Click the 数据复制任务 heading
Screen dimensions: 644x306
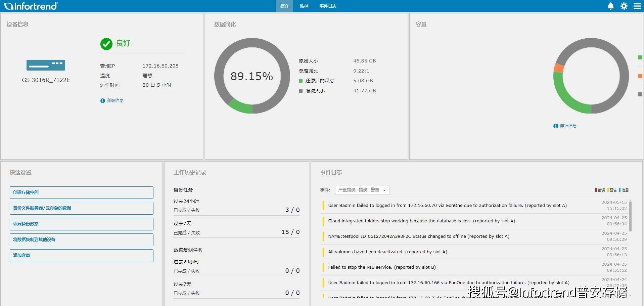pyautogui.click(x=188, y=250)
